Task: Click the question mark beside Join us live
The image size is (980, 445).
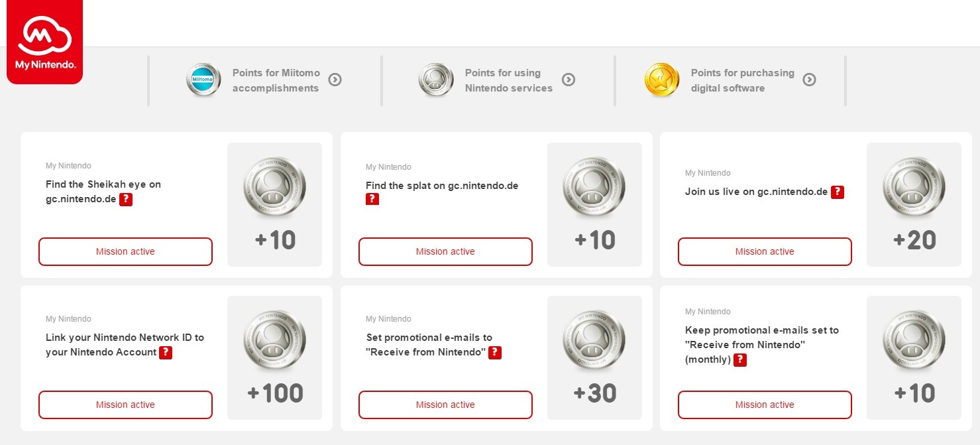Action: tap(838, 192)
